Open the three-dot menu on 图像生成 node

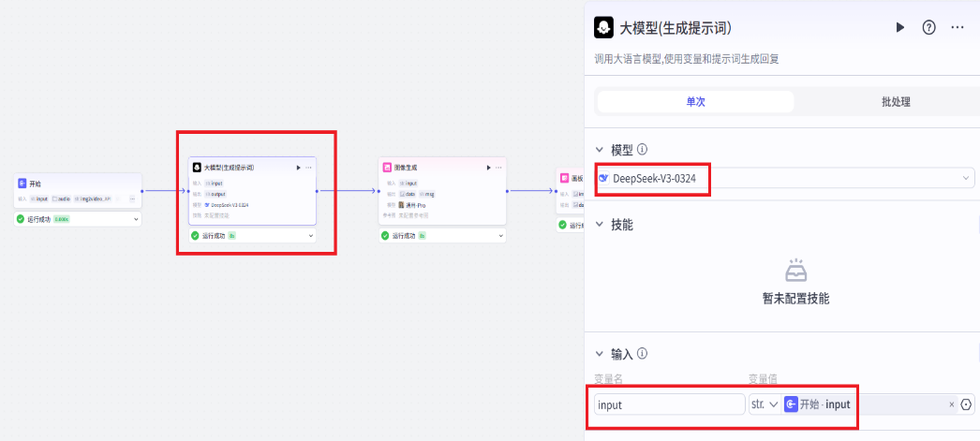pyautogui.click(x=498, y=168)
